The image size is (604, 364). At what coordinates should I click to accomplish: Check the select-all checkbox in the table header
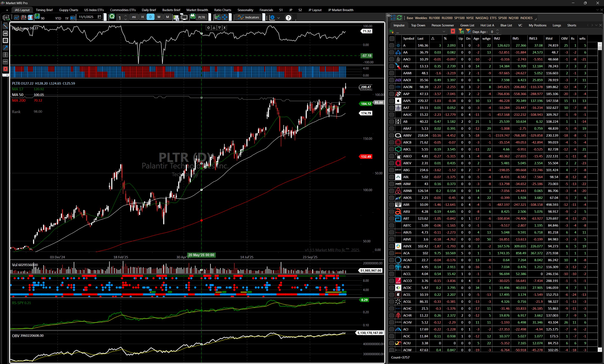coord(391,38)
